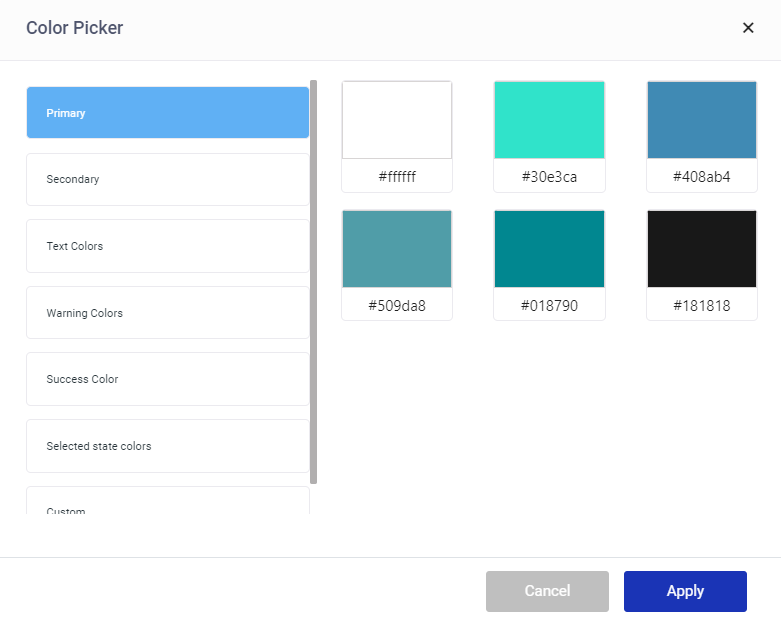Viewport: 781px width, 622px height.
Task: Select the dark teal #018790 swatch
Action: pos(549,249)
